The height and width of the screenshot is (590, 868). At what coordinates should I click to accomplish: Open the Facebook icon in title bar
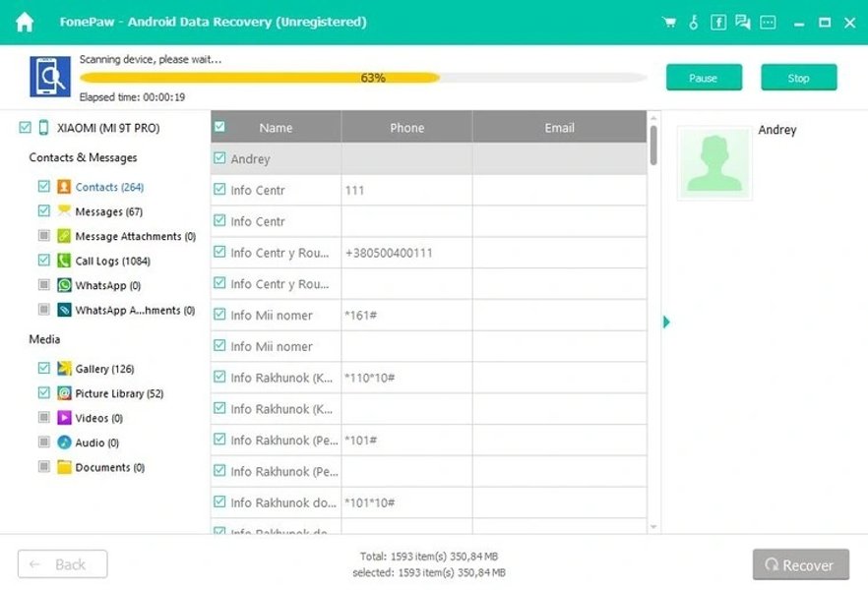[718, 22]
